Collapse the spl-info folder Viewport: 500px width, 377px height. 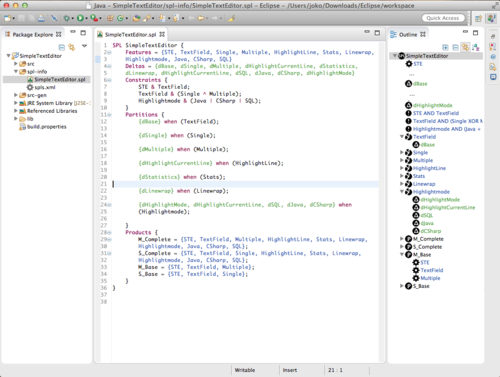coord(16,71)
